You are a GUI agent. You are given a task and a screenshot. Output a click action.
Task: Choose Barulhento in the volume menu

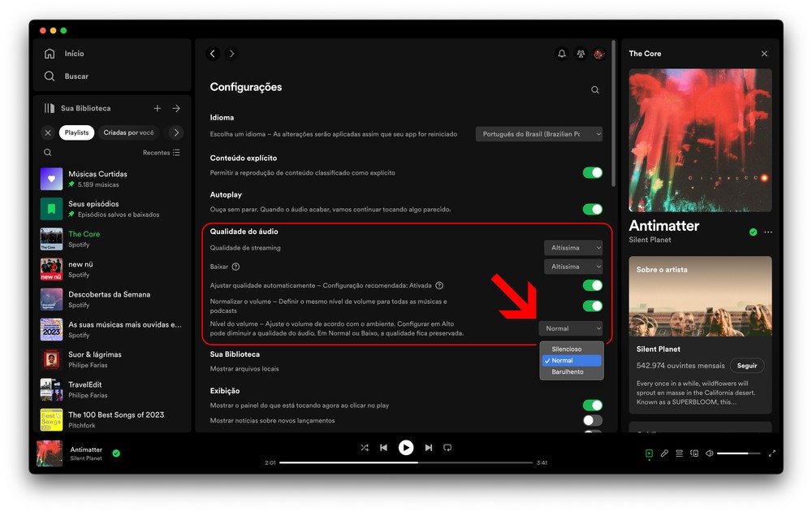coord(568,371)
